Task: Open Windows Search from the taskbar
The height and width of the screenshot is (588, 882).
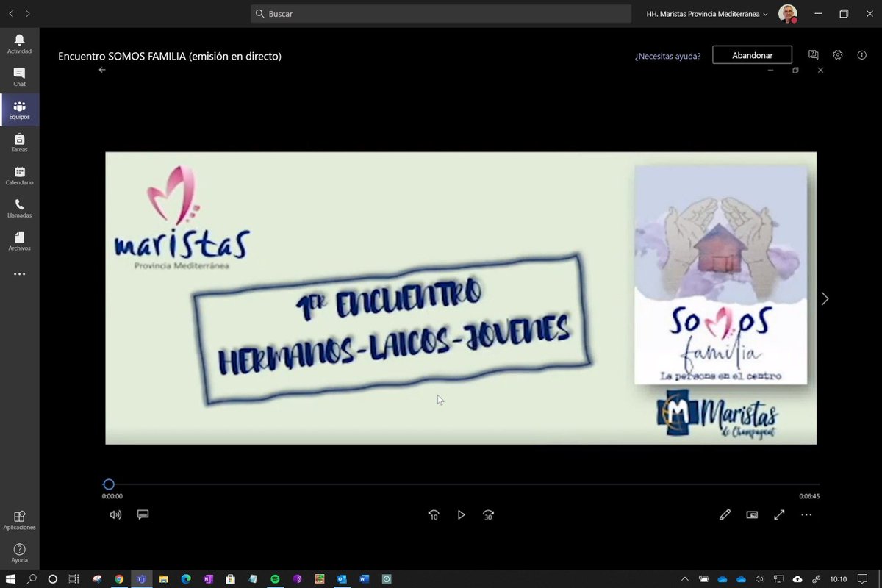Action: point(32,578)
